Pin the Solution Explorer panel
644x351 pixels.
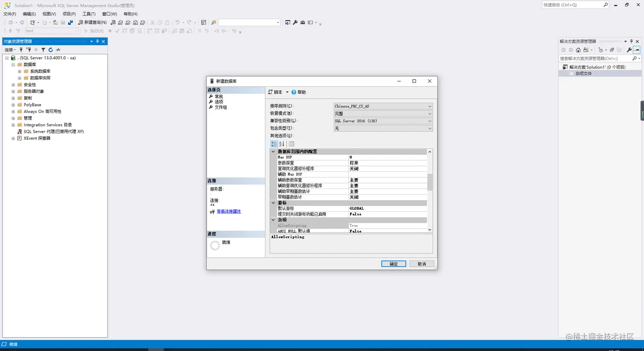631,41
